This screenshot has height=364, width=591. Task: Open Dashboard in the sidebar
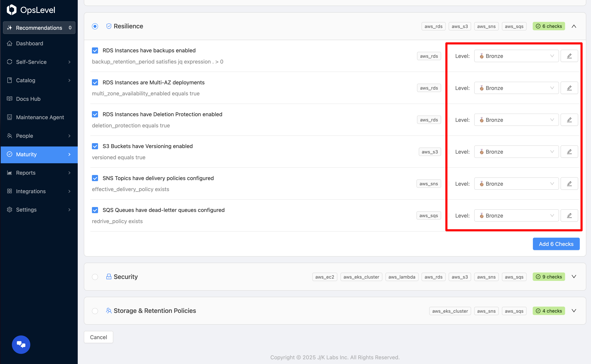[x=29, y=43]
